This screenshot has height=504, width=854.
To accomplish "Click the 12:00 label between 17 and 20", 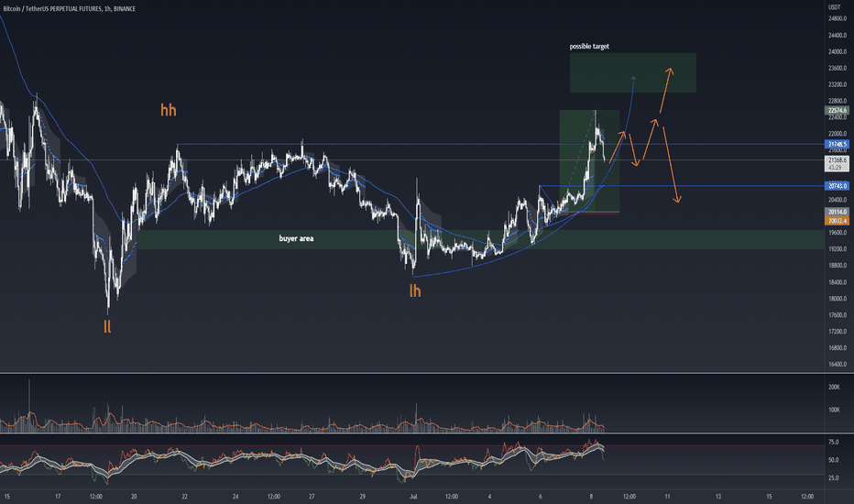I will click(x=96, y=497).
